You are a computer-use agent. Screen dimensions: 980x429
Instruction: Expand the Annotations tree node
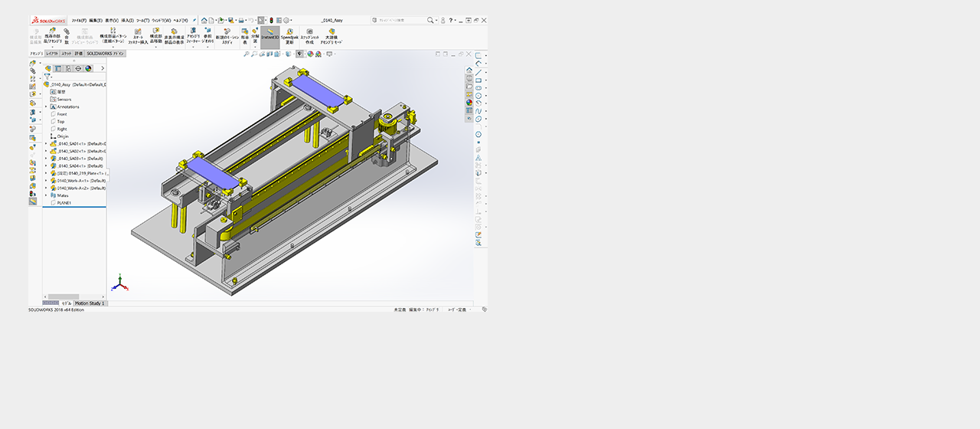pos(46,106)
